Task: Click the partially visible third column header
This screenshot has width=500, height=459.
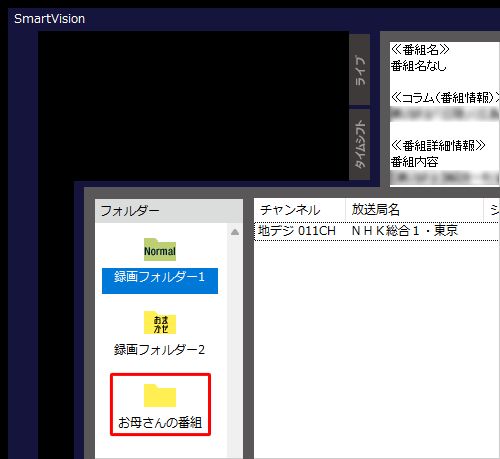Action: 492,210
